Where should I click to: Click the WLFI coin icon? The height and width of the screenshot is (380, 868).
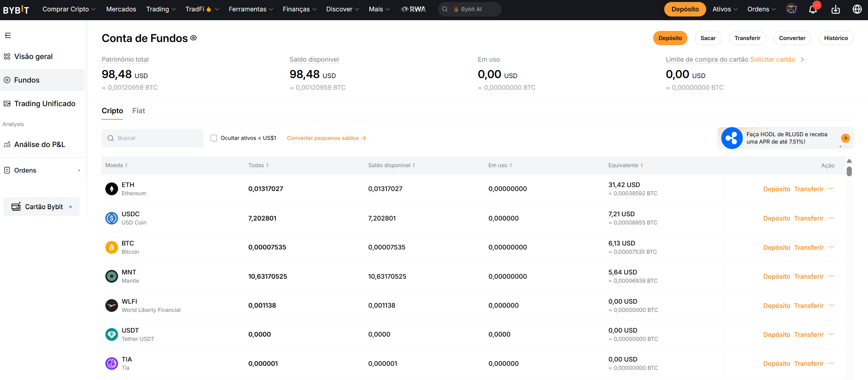[111, 306]
